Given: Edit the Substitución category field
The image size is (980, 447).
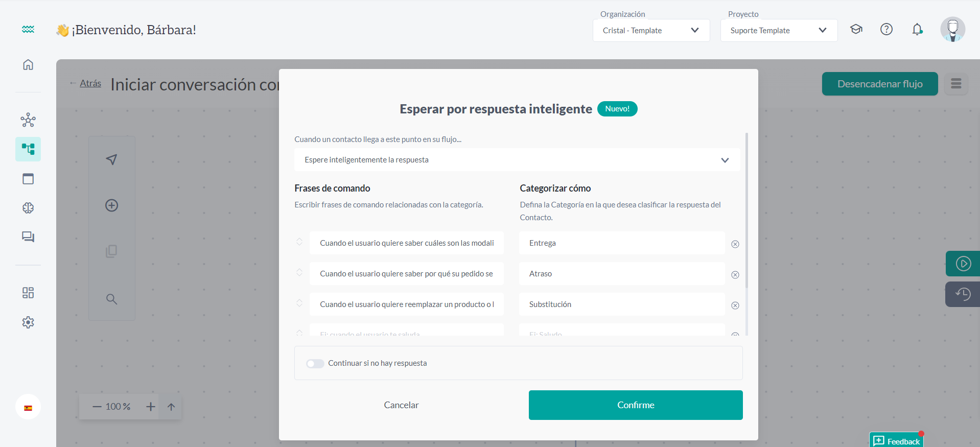Looking at the screenshot, I should (622, 304).
